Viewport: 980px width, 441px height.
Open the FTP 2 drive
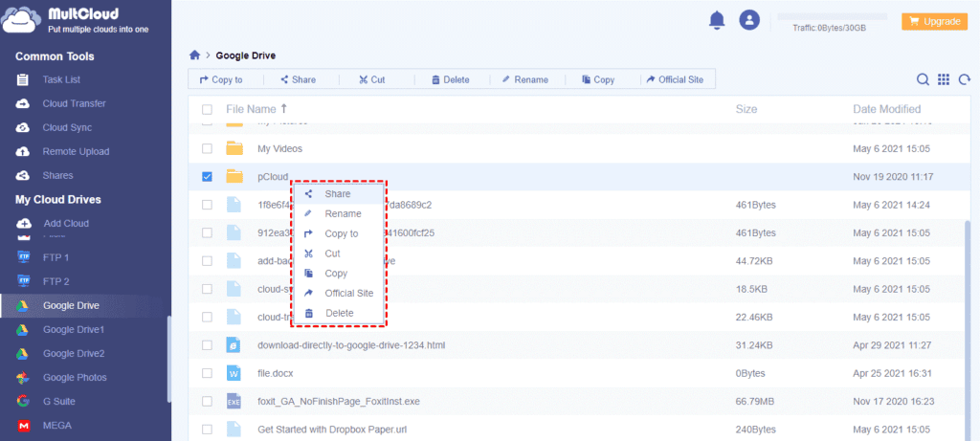(x=56, y=281)
